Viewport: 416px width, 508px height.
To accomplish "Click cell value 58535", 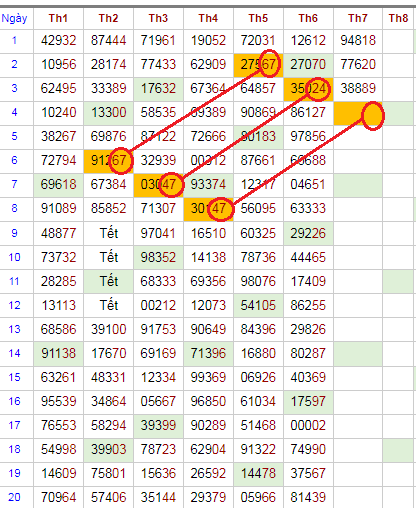I will click(x=158, y=112).
